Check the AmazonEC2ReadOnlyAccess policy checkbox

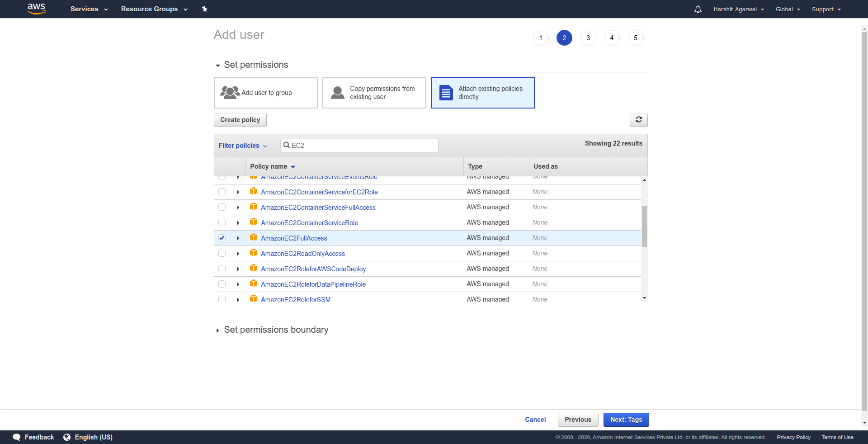click(222, 253)
